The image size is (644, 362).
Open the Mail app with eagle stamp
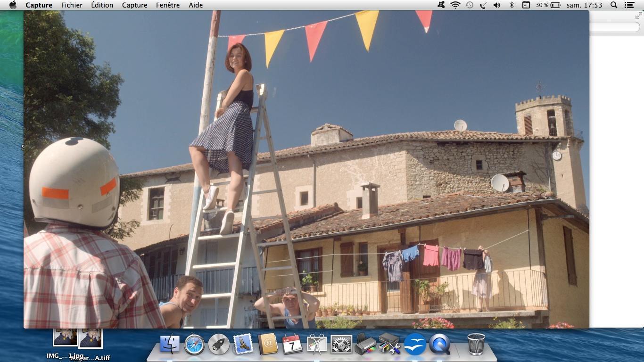[x=243, y=344]
